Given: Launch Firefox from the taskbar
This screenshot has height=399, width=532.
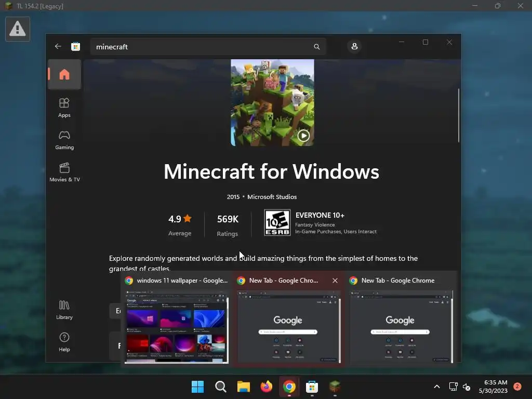Looking at the screenshot, I should tap(267, 387).
